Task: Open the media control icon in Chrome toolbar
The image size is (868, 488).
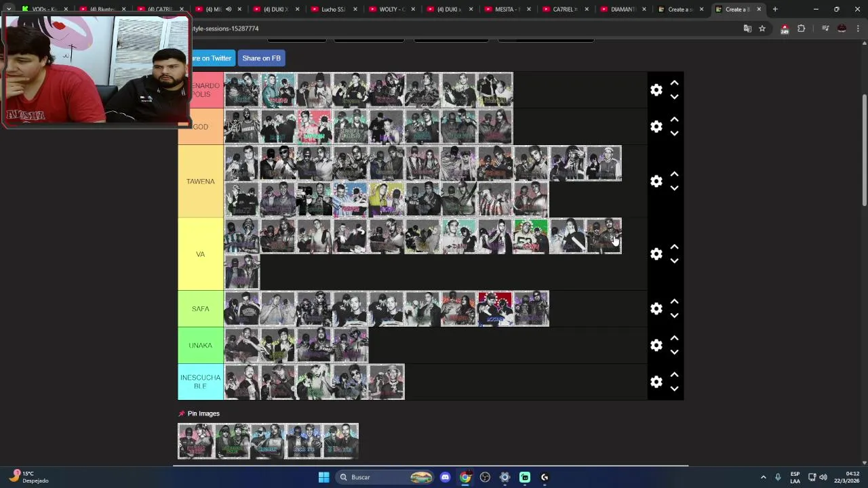Action: click(825, 28)
